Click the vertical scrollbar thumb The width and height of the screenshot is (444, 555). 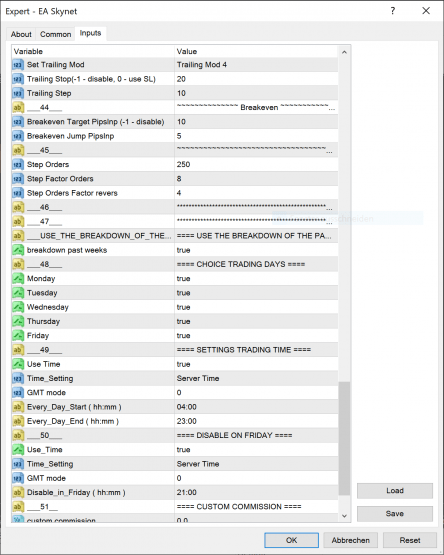[x=344, y=438]
